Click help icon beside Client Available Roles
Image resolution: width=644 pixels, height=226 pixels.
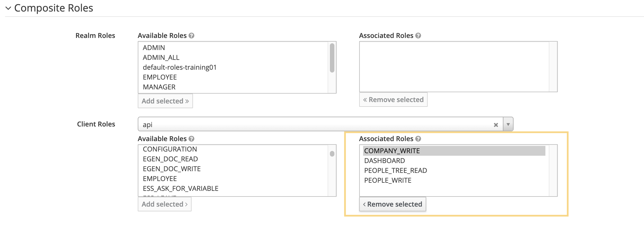click(x=192, y=139)
